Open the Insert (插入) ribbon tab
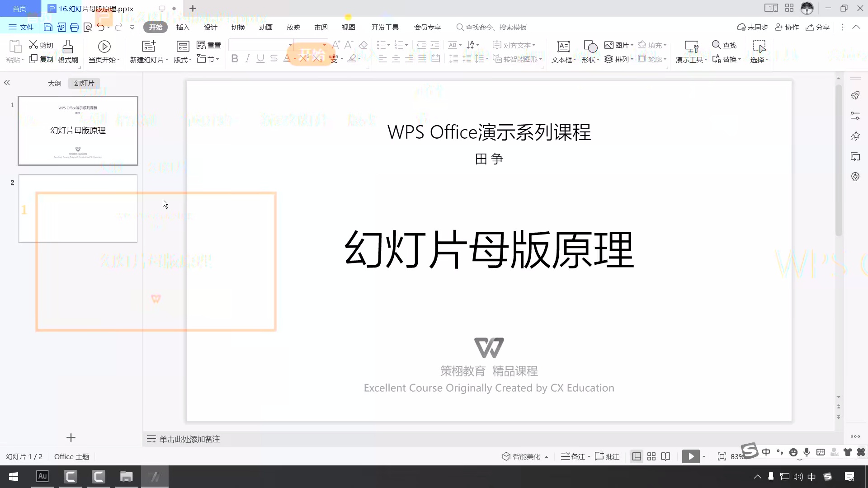 (183, 27)
